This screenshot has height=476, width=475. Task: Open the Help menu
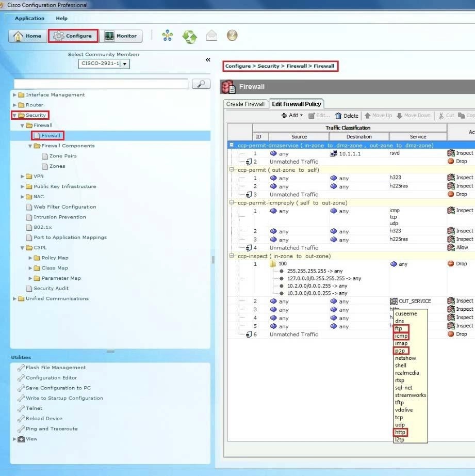click(61, 18)
